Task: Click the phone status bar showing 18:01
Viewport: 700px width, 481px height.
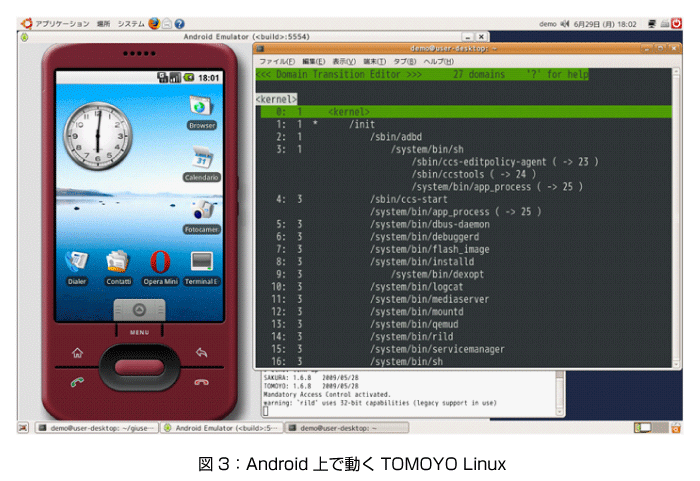Action: coord(139,77)
